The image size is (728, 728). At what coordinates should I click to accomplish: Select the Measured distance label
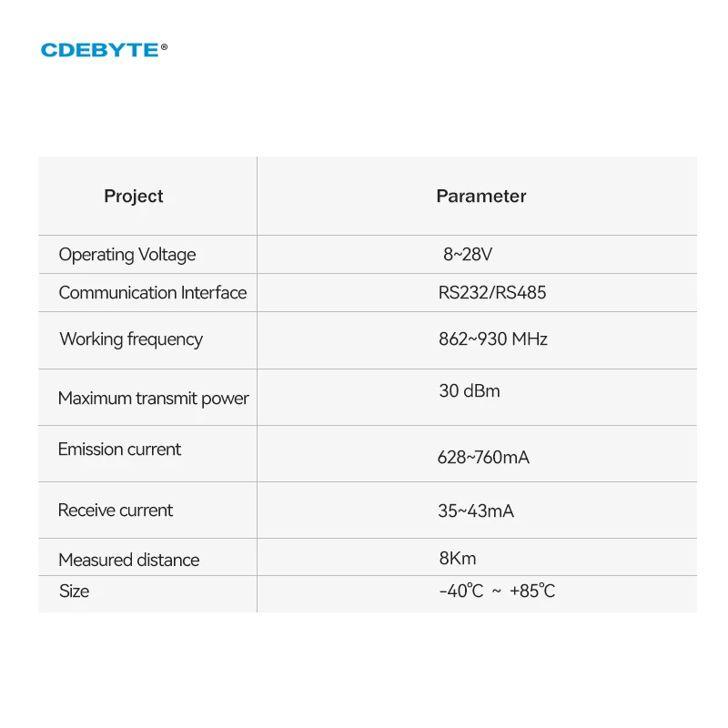(x=129, y=561)
